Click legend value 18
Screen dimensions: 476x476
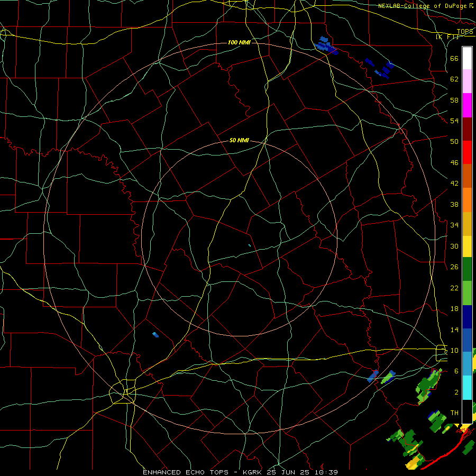pyautogui.click(x=454, y=309)
